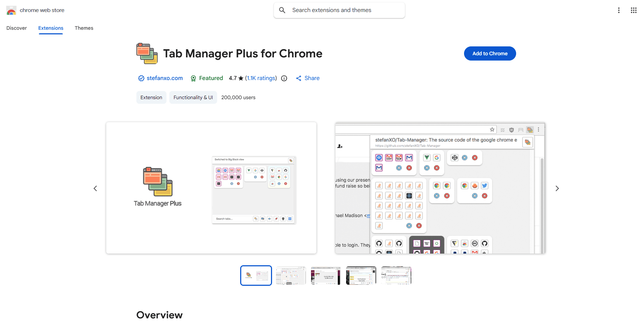Open the Themes tab
The height and width of the screenshot is (329, 644).
pos(84,28)
